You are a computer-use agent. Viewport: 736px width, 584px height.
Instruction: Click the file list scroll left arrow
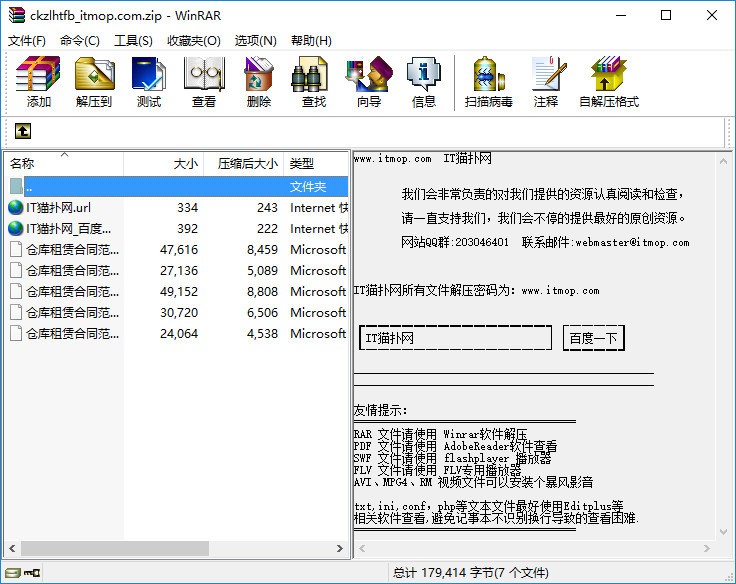pos(12,548)
